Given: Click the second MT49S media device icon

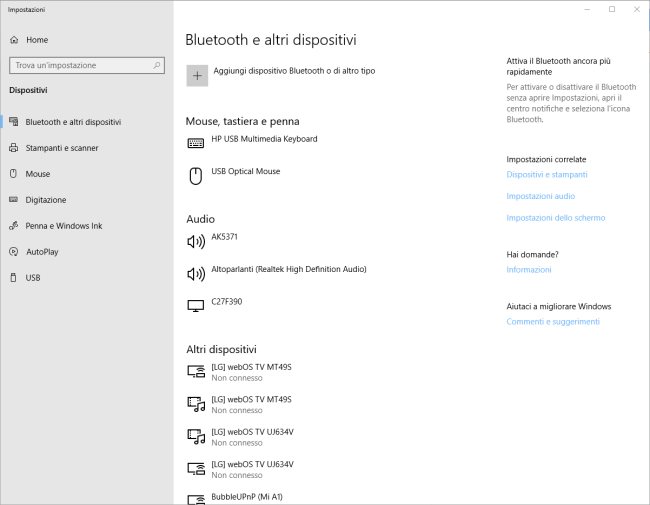Looking at the screenshot, I should (196, 404).
